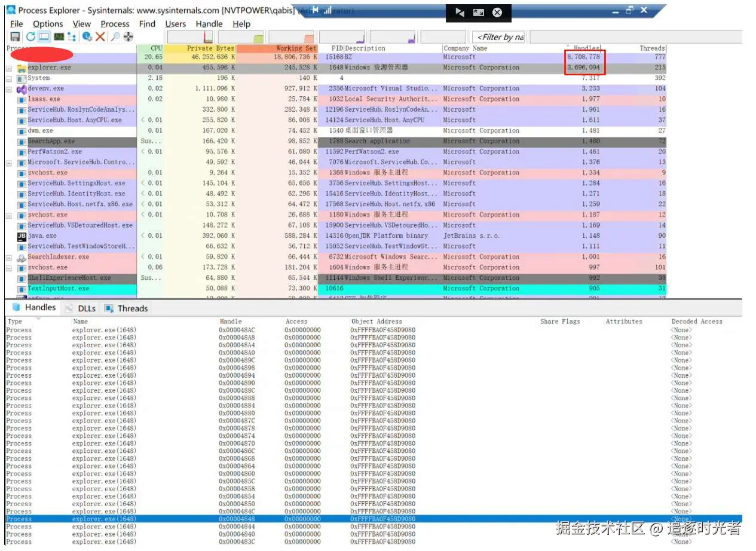Sort by the CPU column header
The image size is (756, 551).
(x=151, y=48)
